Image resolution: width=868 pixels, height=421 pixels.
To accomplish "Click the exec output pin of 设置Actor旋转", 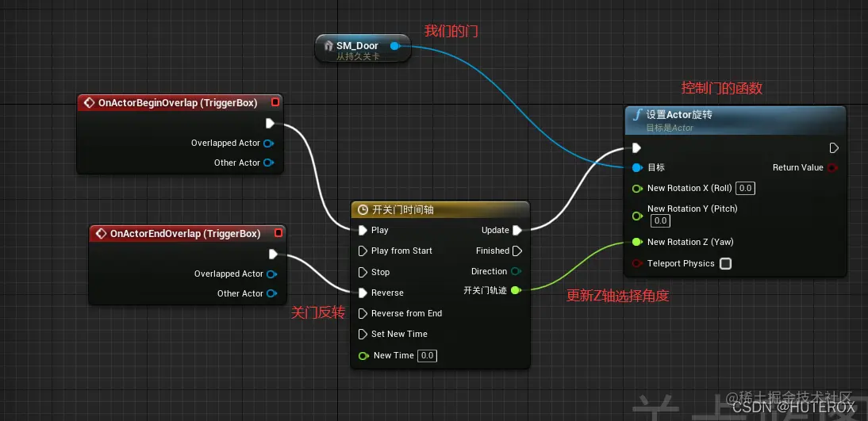I will pyautogui.click(x=834, y=147).
